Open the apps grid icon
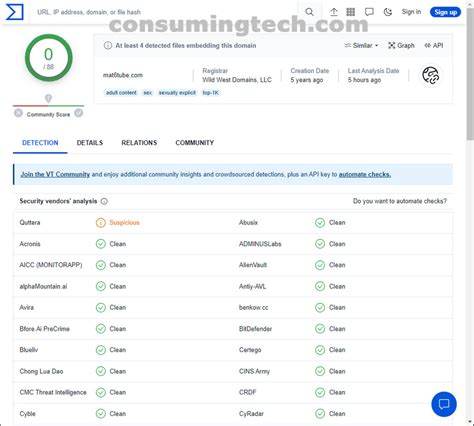 351,12
